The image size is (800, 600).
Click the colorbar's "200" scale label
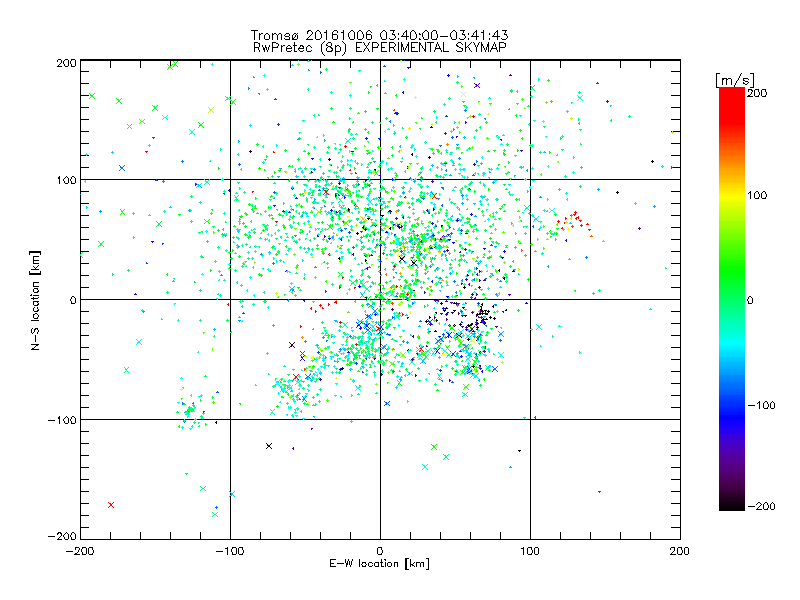tap(757, 93)
